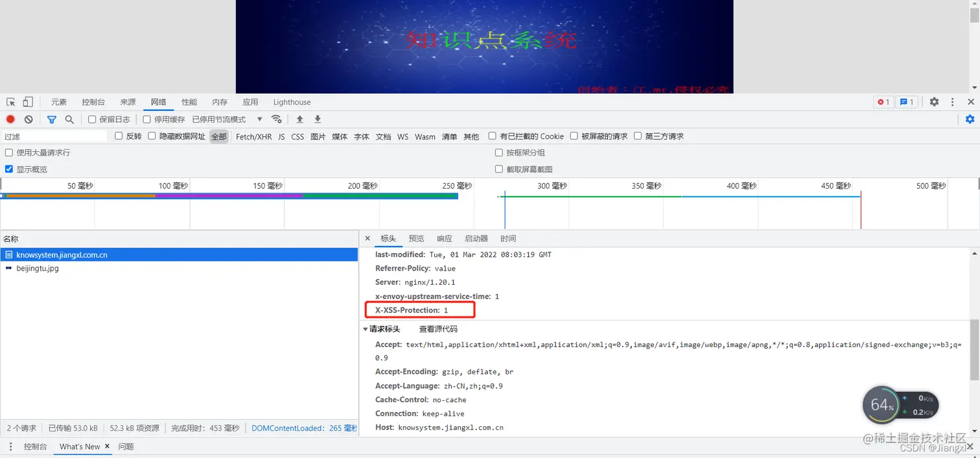Stop recording network log with red button
The width and height of the screenshot is (980, 458).
[x=10, y=119]
